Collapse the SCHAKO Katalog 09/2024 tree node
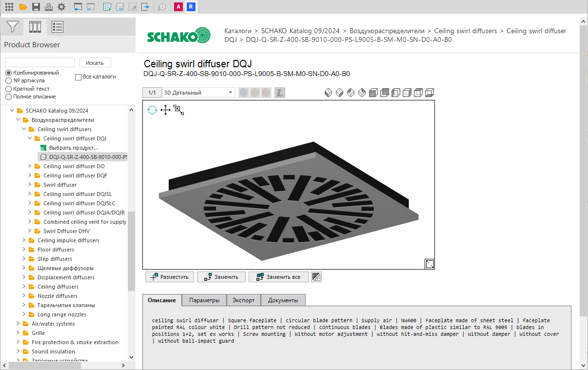The height and width of the screenshot is (370, 588). coord(13,111)
